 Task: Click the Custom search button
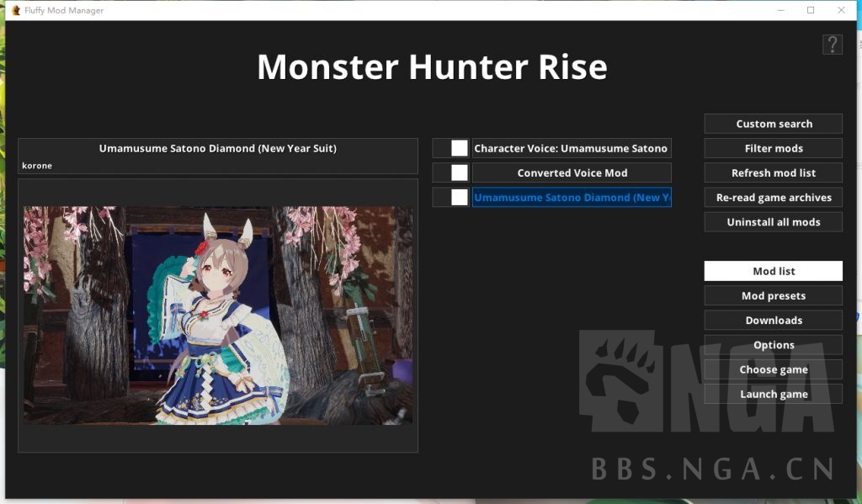[772, 123]
